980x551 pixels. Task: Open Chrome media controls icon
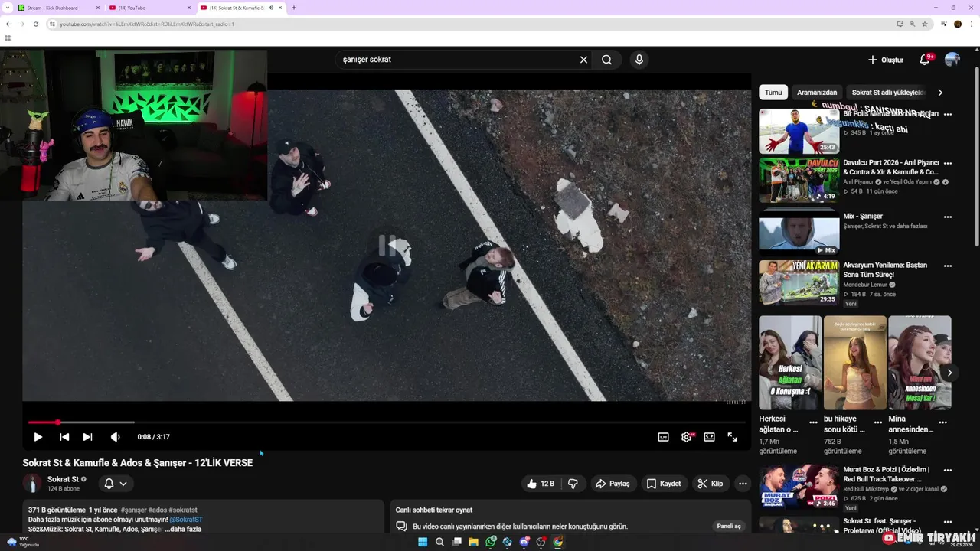[943, 24]
